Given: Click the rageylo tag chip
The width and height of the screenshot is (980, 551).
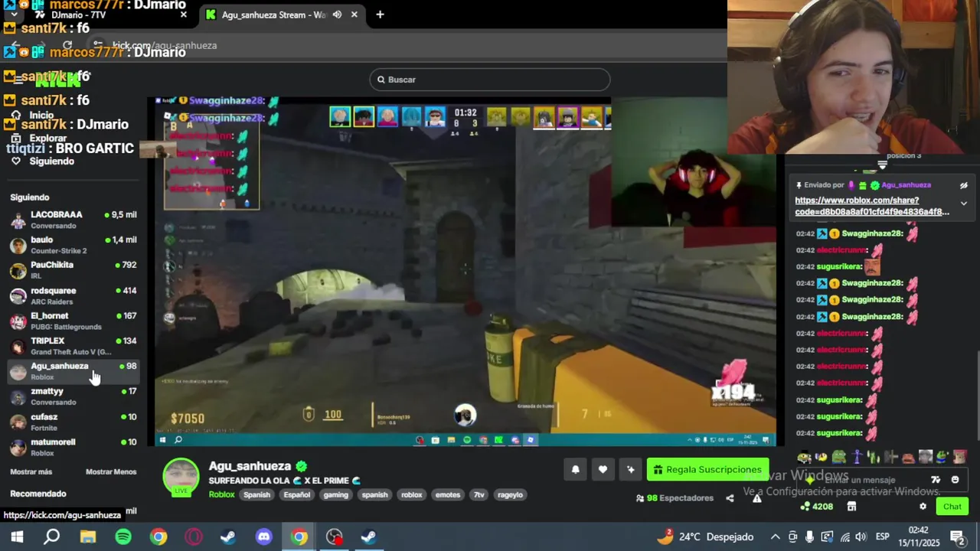Looking at the screenshot, I should click(x=510, y=495).
